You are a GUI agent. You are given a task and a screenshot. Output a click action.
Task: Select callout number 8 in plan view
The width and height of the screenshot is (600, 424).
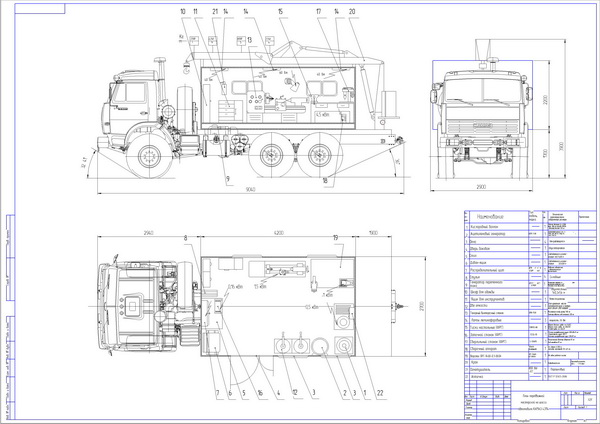pyautogui.click(x=185, y=238)
